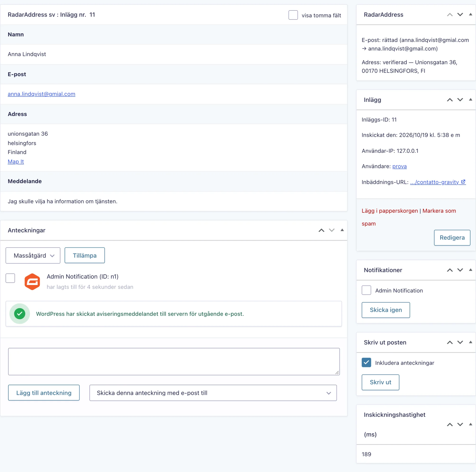The height and width of the screenshot is (472, 476).
Task: Open Skicka denna anteckning med e-post dropdown
Action: point(213,393)
